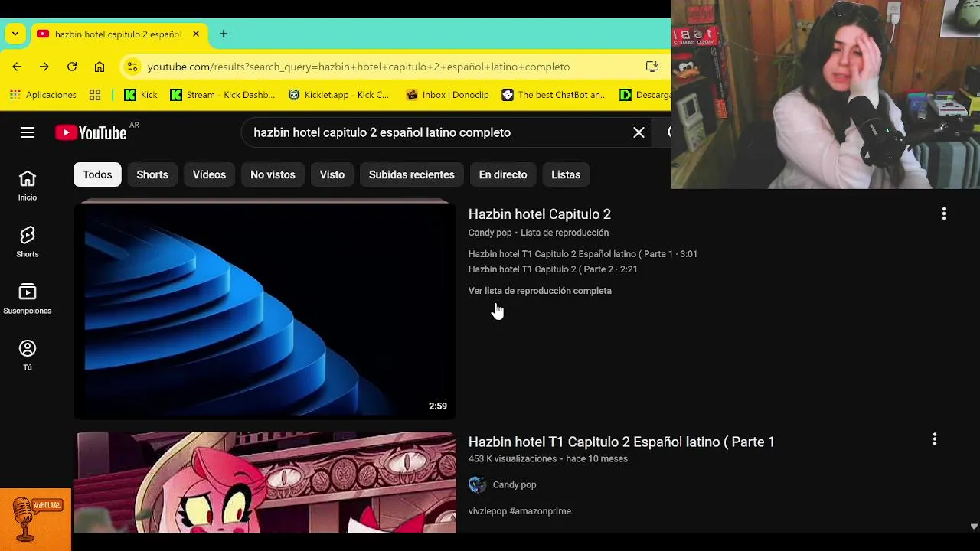The image size is (980, 551).
Task: Select the Subidas recientes filter chip
Action: pyautogui.click(x=412, y=174)
